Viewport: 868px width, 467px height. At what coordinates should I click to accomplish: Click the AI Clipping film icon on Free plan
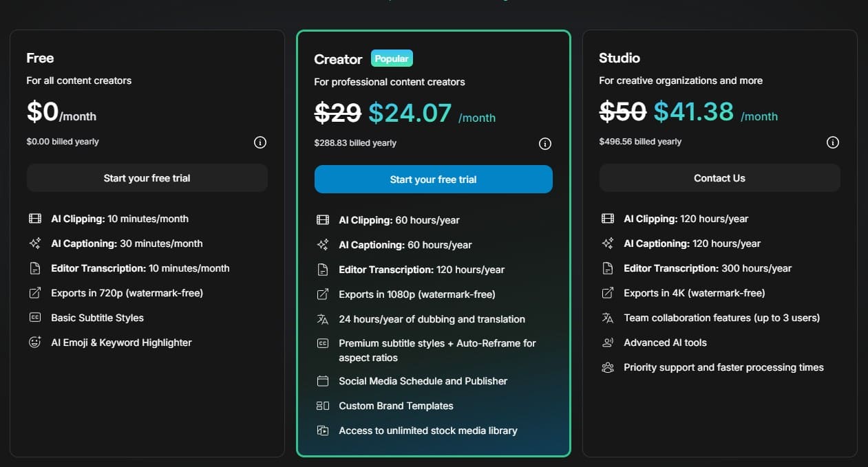[x=34, y=218]
